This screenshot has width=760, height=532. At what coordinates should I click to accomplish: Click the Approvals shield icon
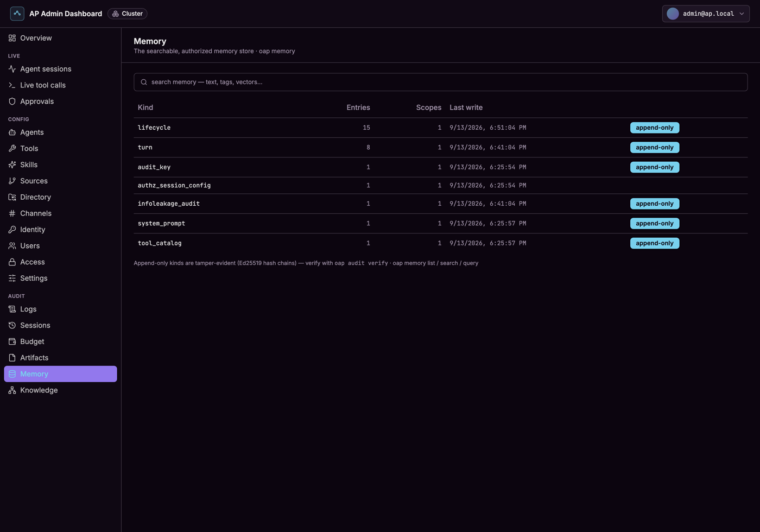pos(12,102)
